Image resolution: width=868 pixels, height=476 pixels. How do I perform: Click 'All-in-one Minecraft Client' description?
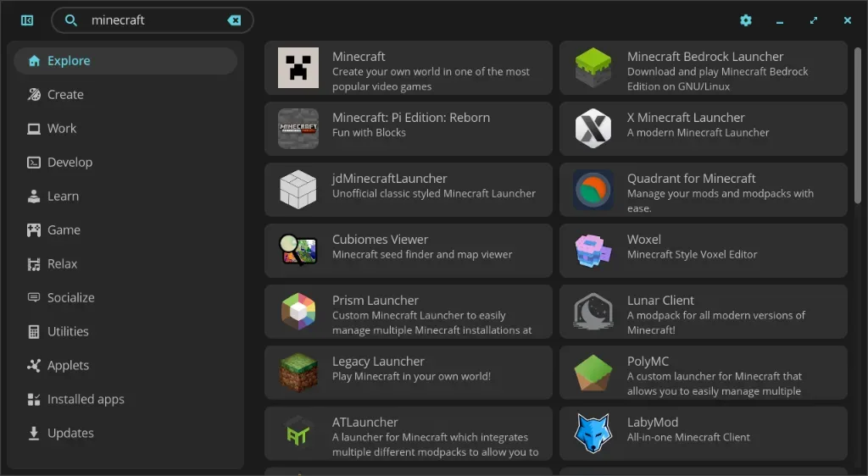[688, 437]
